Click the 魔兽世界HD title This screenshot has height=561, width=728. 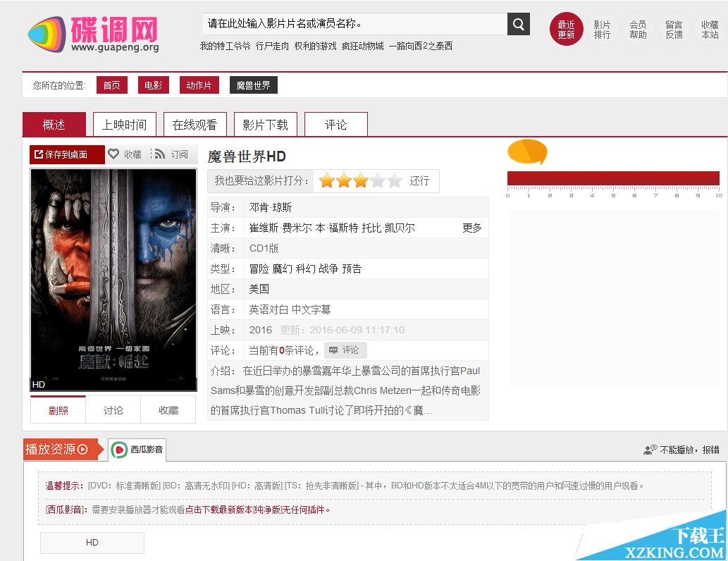[247, 156]
